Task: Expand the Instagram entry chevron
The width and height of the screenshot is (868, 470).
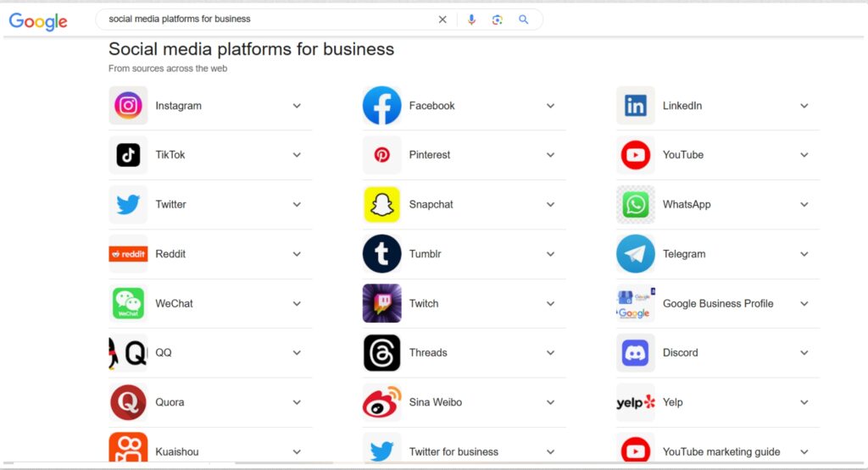Action: (297, 106)
